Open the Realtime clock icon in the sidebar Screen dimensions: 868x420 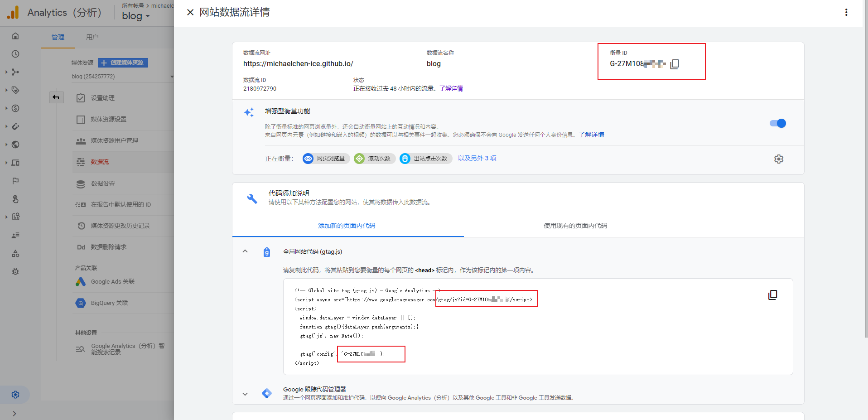click(x=15, y=54)
